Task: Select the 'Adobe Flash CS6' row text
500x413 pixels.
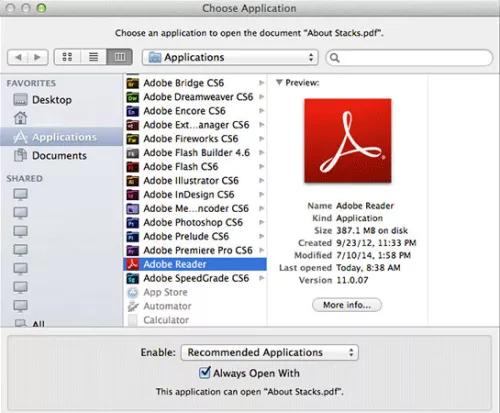Action: 181,166
